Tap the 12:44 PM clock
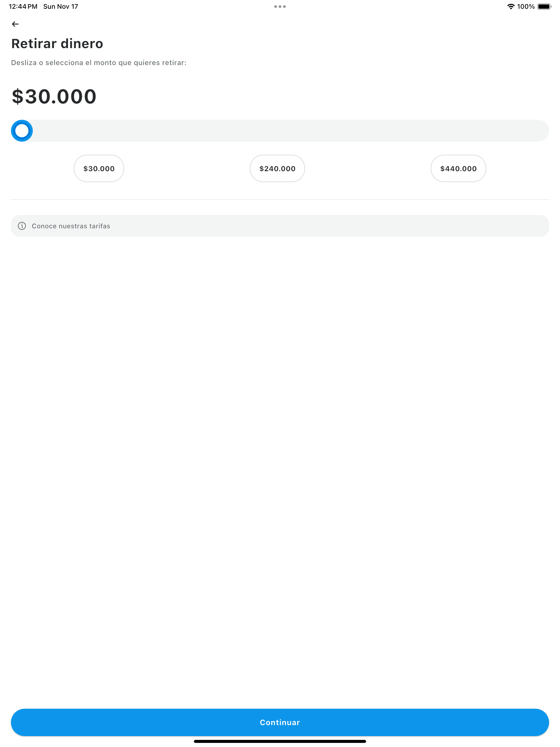 (x=23, y=6)
